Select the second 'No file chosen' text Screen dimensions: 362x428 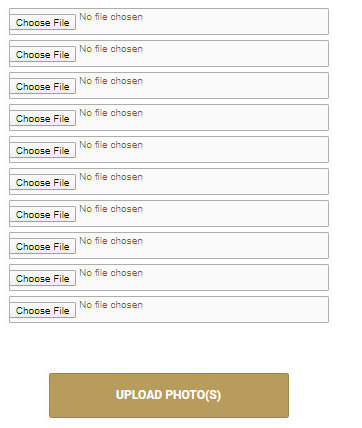click(111, 49)
